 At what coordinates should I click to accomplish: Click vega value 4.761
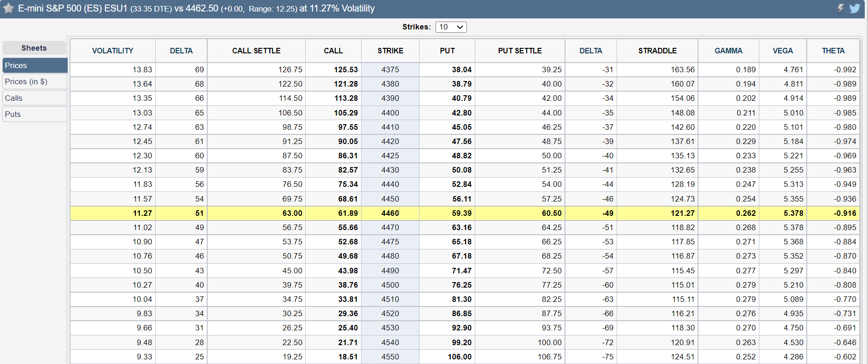(x=793, y=69)
